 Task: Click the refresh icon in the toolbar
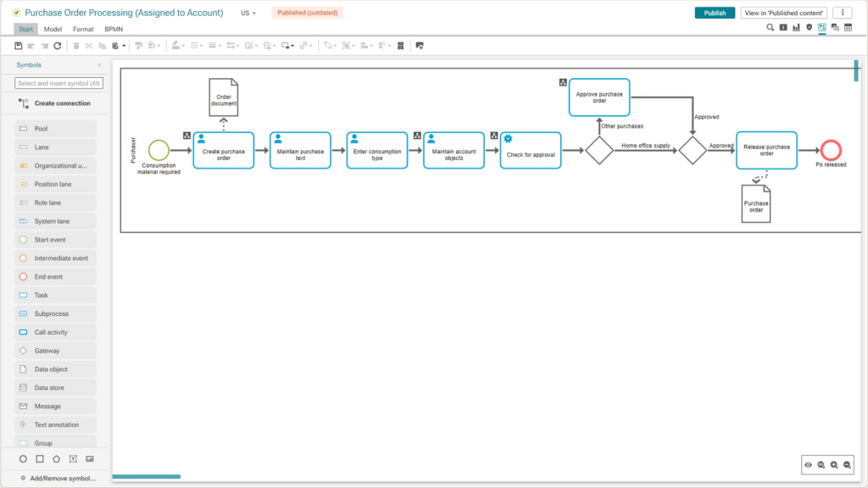point(58,46)
